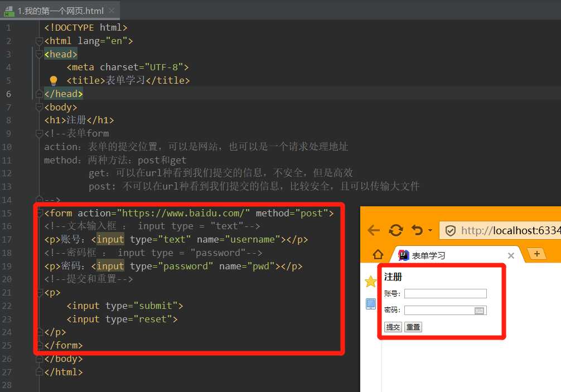The height and width of the screenshot is (392, 561).
Task: Toggle fold marker at closing html tag
Action: point(40,372)
